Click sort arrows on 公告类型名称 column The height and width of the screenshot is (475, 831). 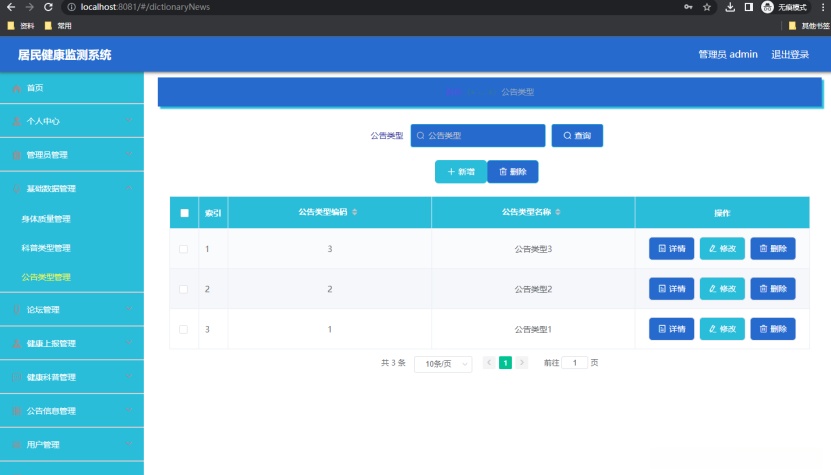pyautogui.click(x=558, y=212)
